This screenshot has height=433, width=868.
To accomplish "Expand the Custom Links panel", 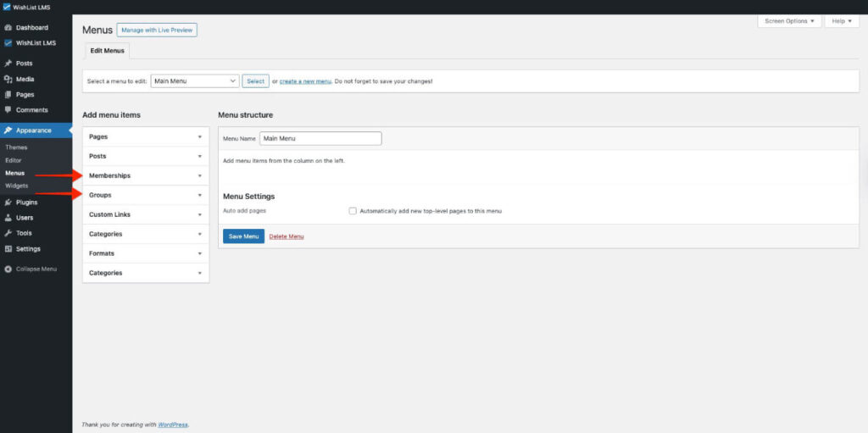I will 146,214.
